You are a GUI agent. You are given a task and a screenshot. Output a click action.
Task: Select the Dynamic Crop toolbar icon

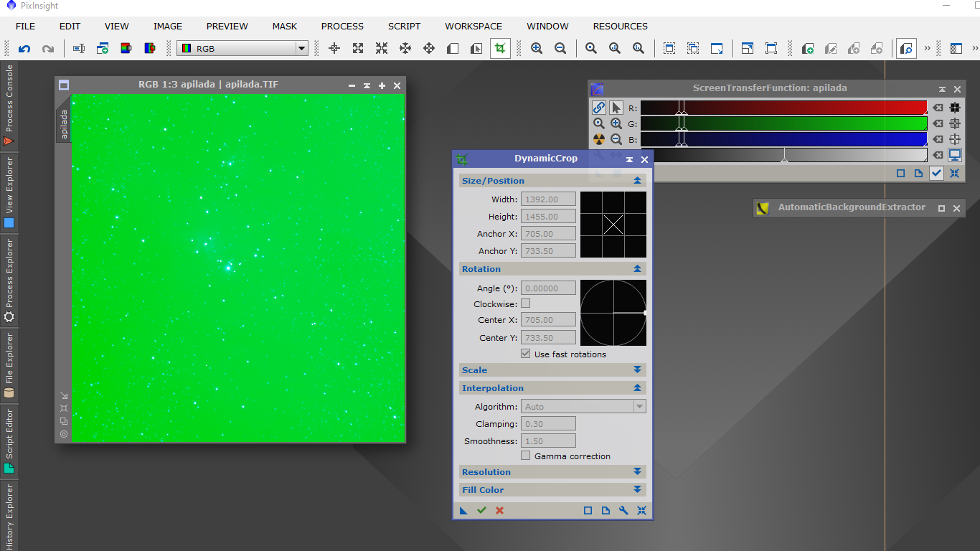click(x=500, y=49)
